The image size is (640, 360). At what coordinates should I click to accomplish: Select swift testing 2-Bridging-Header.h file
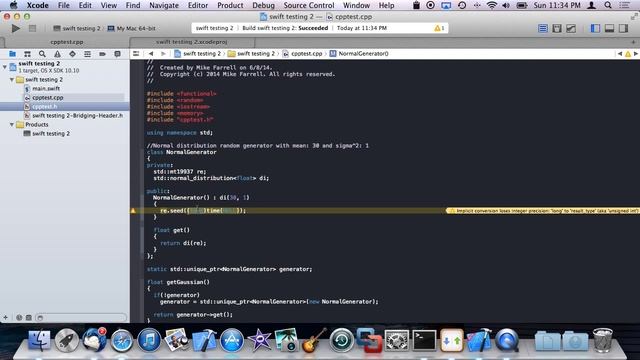(x=77, y=116)
